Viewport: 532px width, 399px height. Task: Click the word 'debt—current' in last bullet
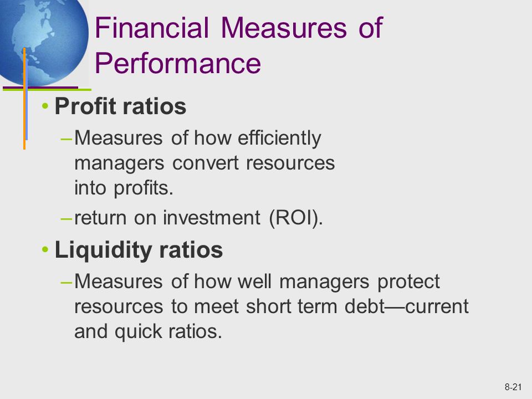click(406, 306)
